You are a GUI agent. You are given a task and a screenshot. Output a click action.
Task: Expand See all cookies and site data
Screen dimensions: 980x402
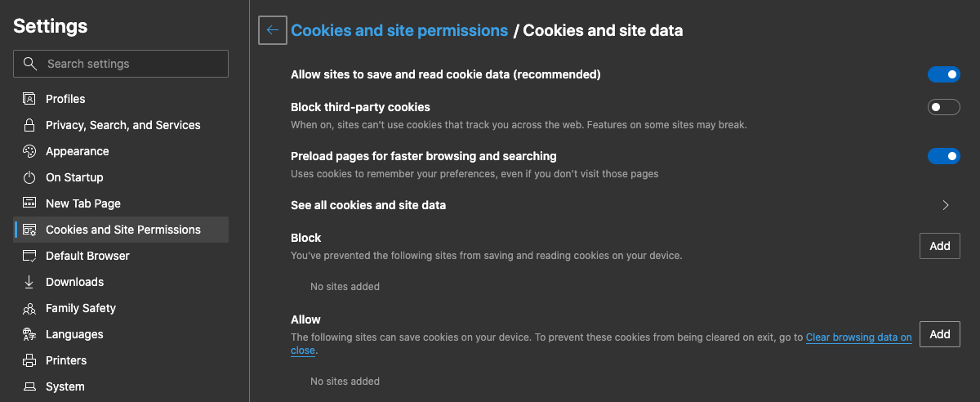[x=946, y=205]
